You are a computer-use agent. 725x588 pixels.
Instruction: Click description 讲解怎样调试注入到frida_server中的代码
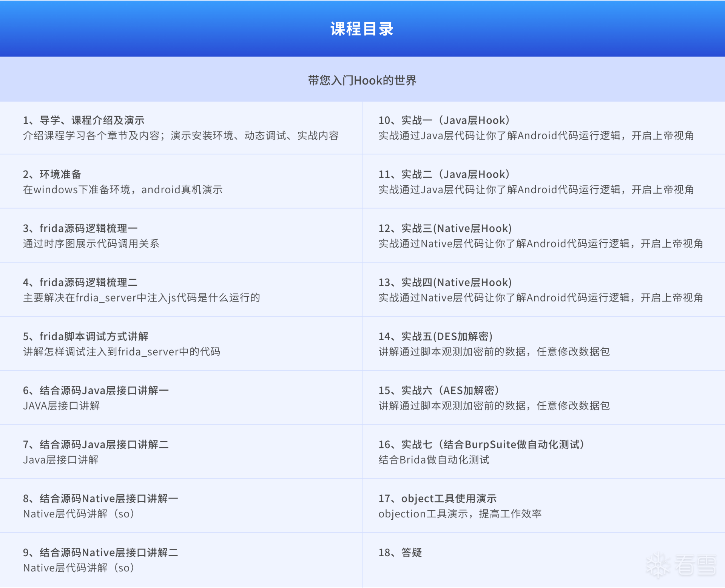click(122, 351)
